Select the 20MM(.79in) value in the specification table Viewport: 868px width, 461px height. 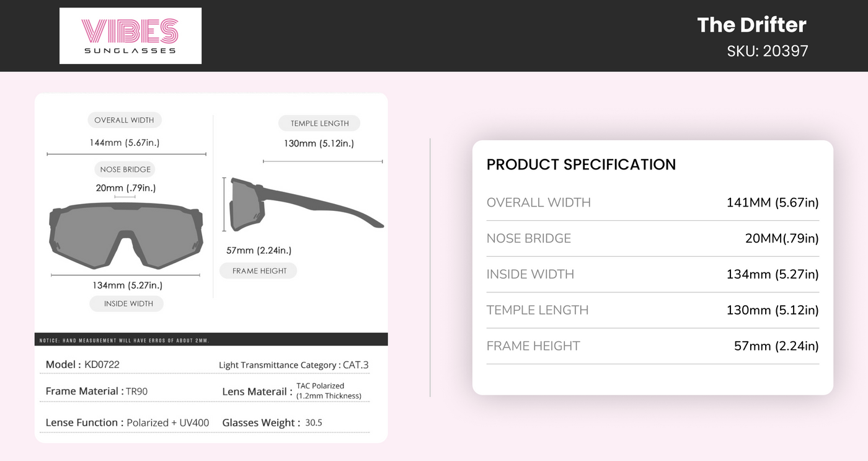[x=782, y=238]
